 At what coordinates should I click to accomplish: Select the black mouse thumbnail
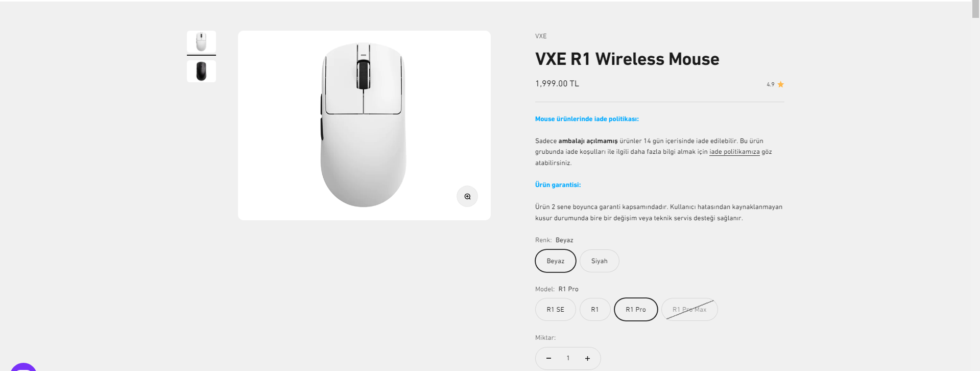201,72
